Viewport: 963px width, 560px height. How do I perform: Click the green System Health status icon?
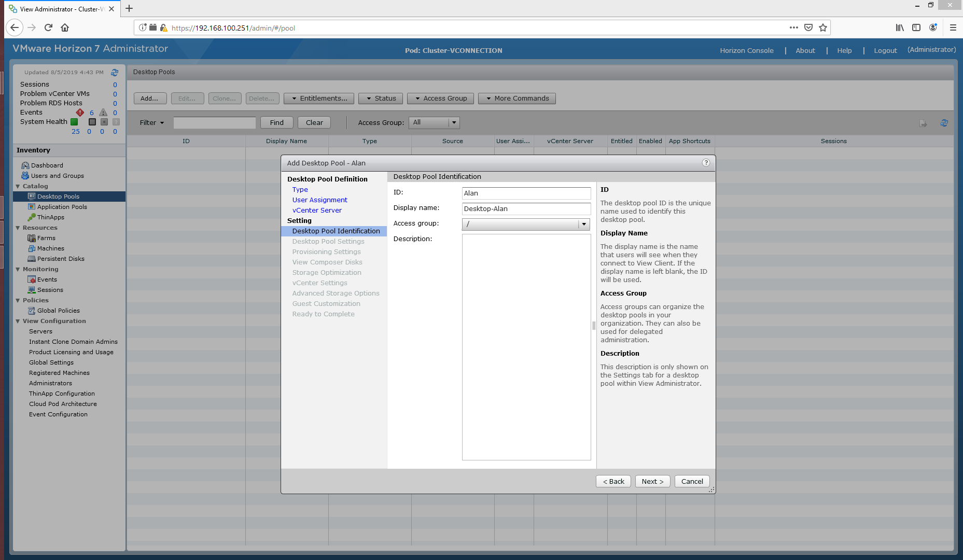pos(74,122)
